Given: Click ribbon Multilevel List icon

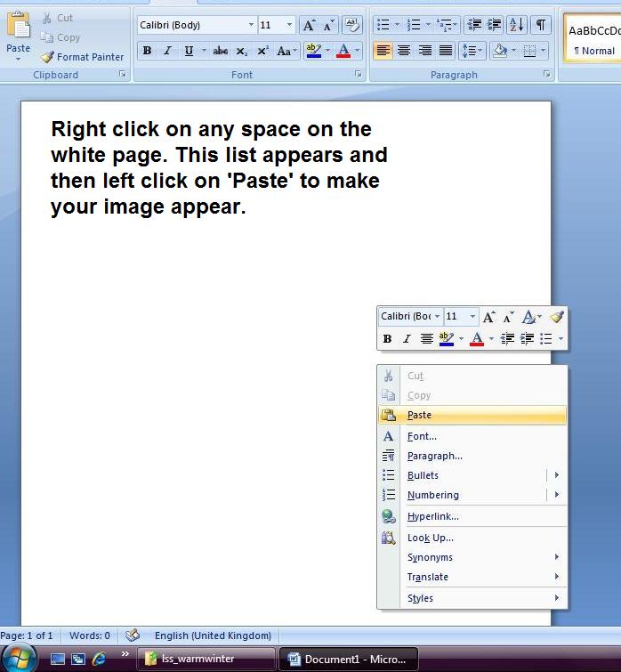Looking at the screenshot, I should 444,25.
